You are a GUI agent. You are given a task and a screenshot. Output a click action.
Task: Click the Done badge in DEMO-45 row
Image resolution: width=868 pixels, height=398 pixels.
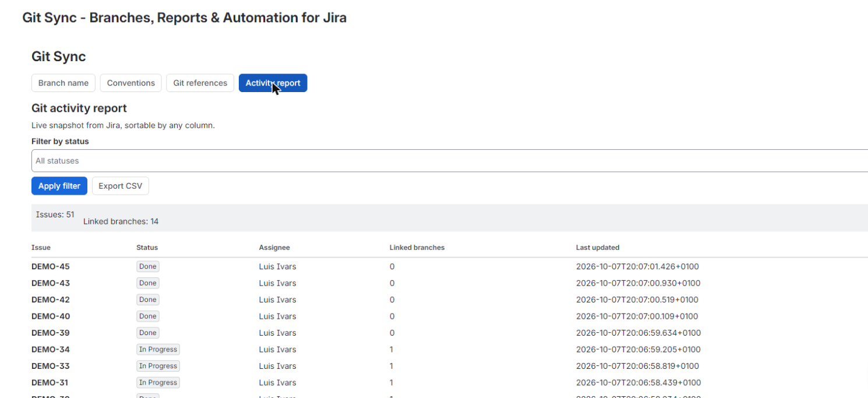[148, 266]
